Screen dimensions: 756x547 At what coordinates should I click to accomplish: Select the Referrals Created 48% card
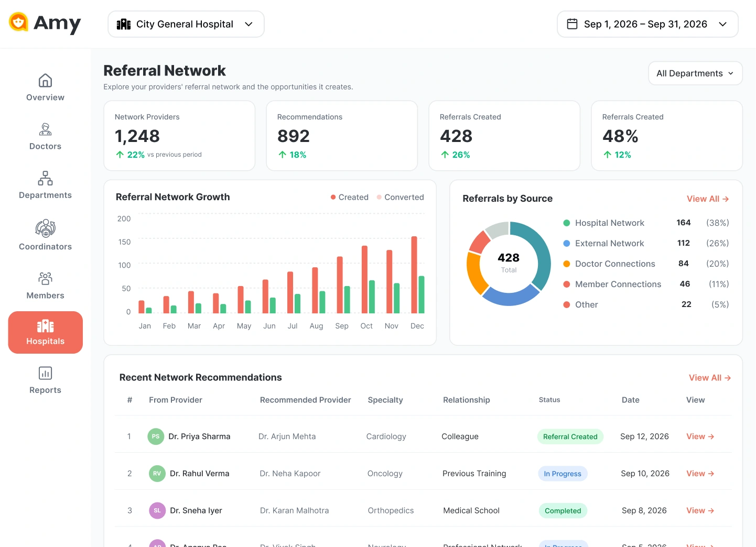(x=667, y=136)
